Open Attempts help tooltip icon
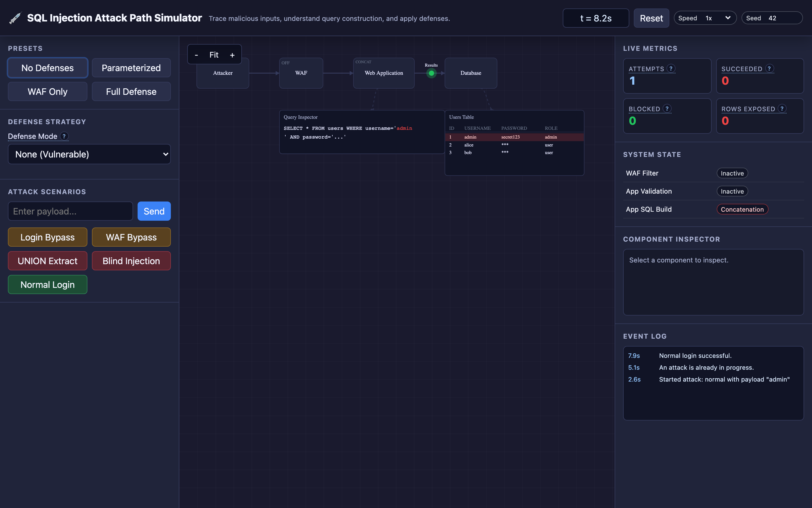The image size is (812, 508). click(671, 69)
